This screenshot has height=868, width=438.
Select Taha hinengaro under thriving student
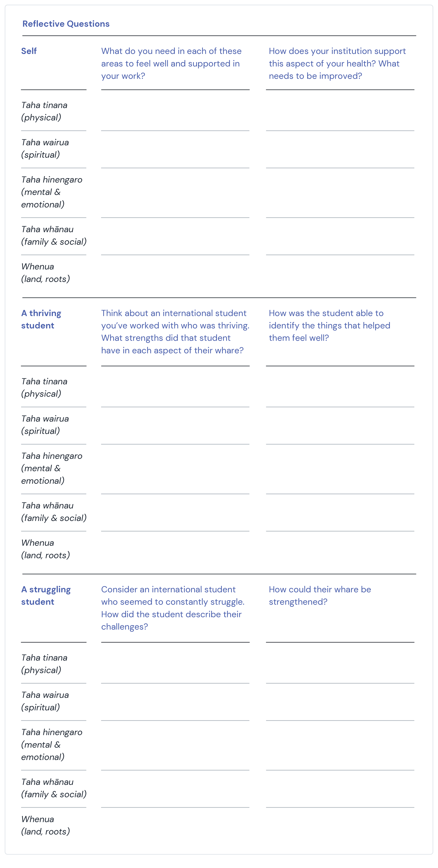click(x=51, y=468)
